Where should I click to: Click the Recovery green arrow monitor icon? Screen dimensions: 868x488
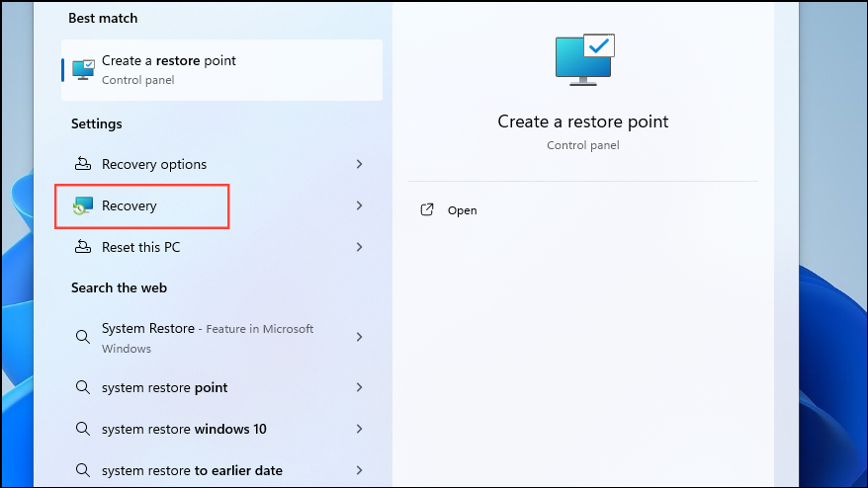coord(83,205)
